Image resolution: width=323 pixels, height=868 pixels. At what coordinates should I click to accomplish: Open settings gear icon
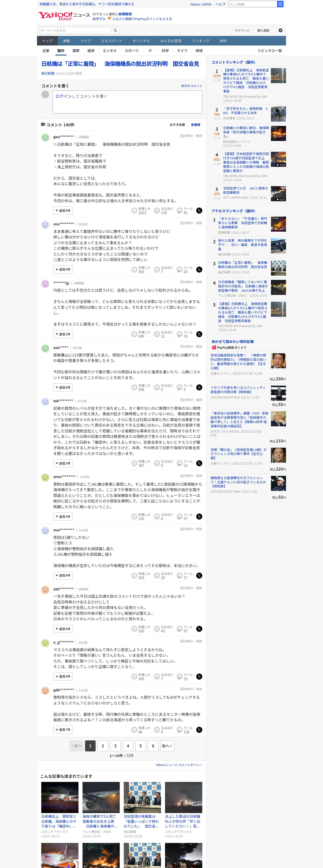[x=280, y=30]
